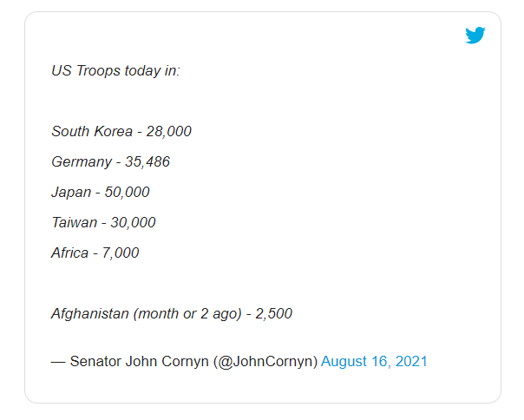The height and width of the screenshot is (420, 524).
Task: Click the word "Africa"
Action: tap(70, 253)
